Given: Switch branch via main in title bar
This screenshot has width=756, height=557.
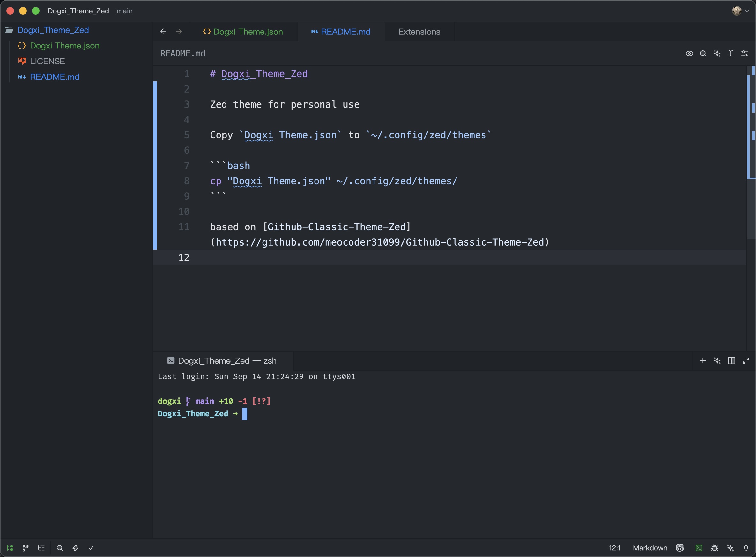Looking at the screenshot, I should pyautogui.click(x=124, y=11).
